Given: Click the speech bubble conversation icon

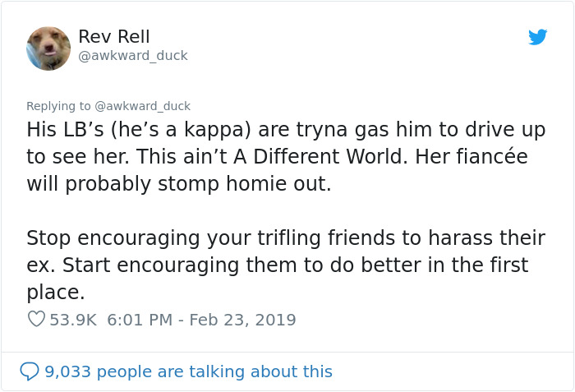Looking at the screenshot, I should [x=29, y=371].
